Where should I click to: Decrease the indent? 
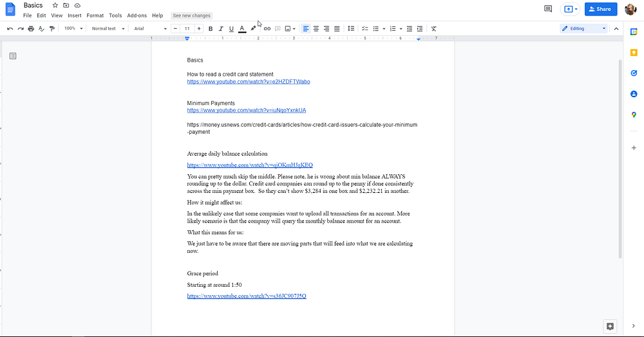click(409, 29)
